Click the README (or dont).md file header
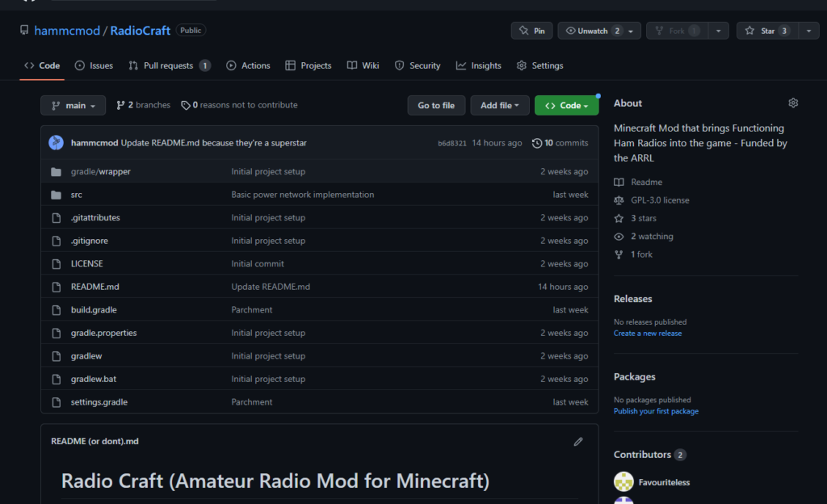Viewport: 827px width, 504px height. tap(95, 441)
